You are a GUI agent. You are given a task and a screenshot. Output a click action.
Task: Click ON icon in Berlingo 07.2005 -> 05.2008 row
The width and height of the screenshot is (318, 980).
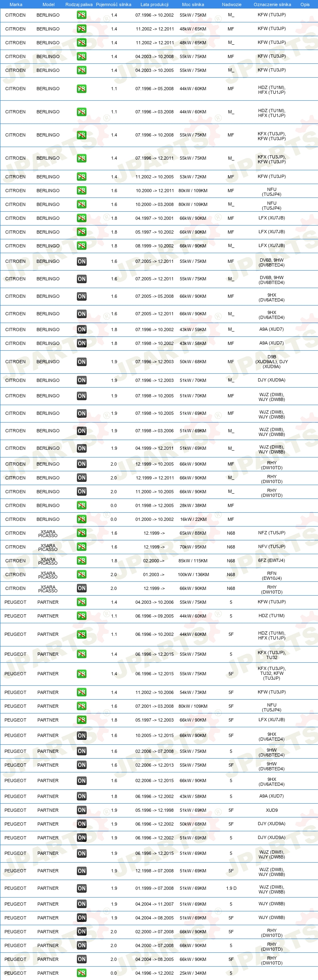[x=82, y=296]
